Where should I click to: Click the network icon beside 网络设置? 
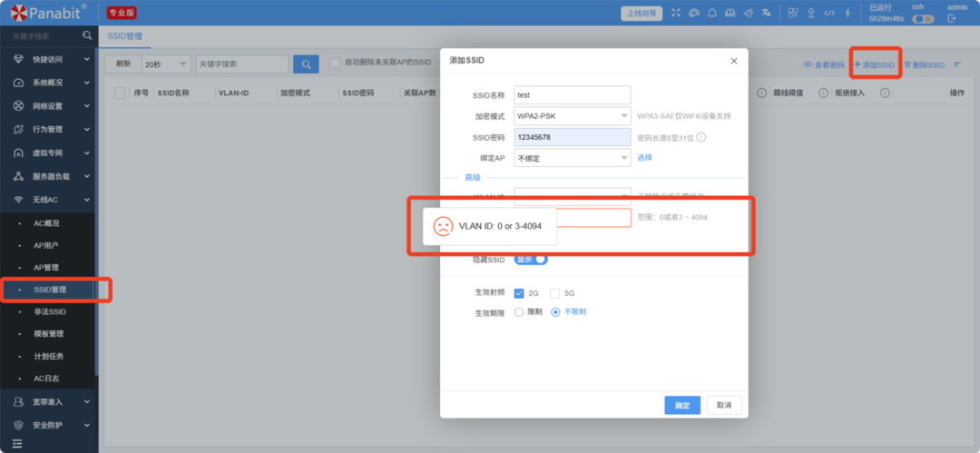tap(18, 105)
